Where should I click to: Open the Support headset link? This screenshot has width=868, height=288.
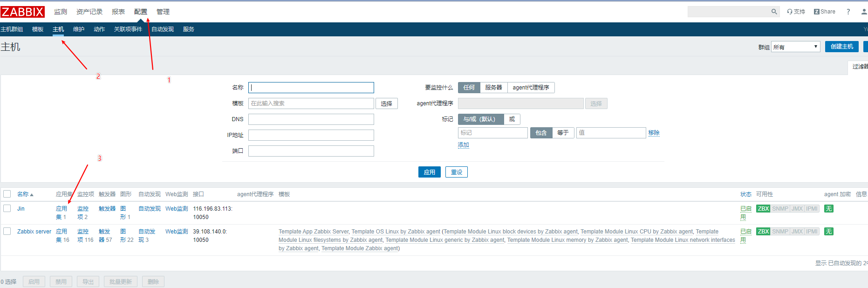tap(796, 12)
